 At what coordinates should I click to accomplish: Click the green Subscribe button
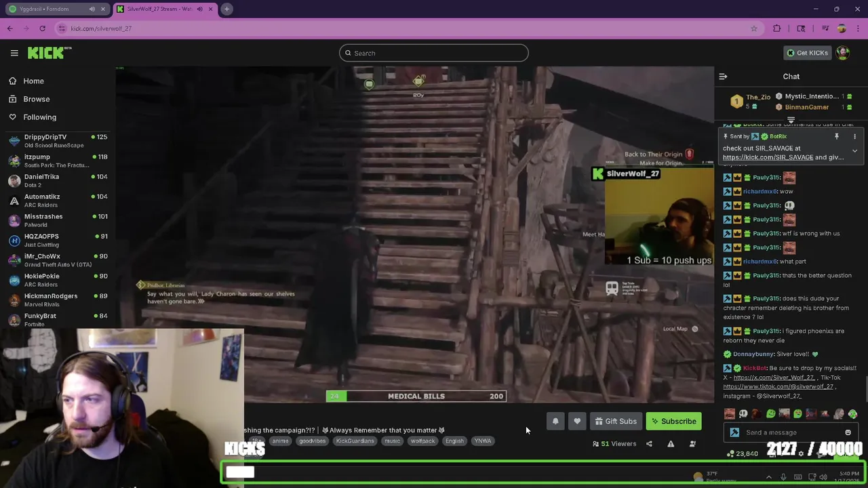(x=674, y=421)
